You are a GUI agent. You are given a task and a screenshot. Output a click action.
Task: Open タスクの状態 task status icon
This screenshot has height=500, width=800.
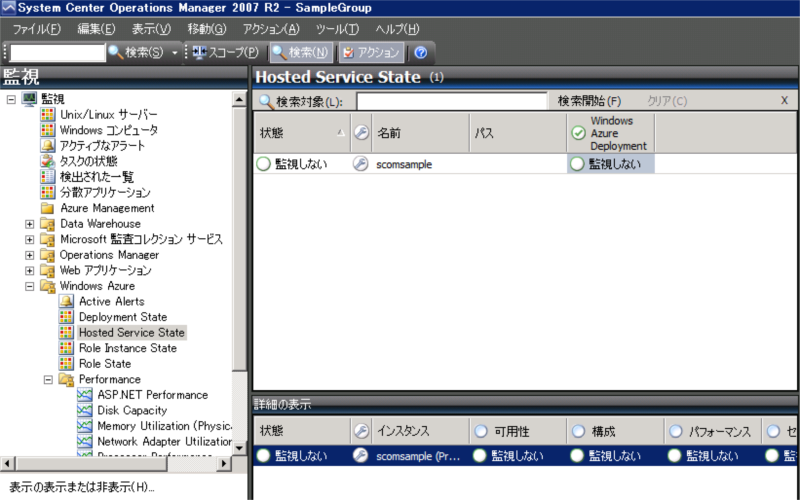click(x=47, y=161)
